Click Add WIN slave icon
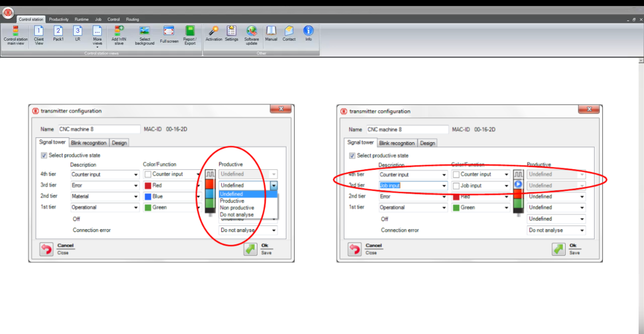Viewport: 644px width, 334px height. pyautogui.click(x=119, y=35)
